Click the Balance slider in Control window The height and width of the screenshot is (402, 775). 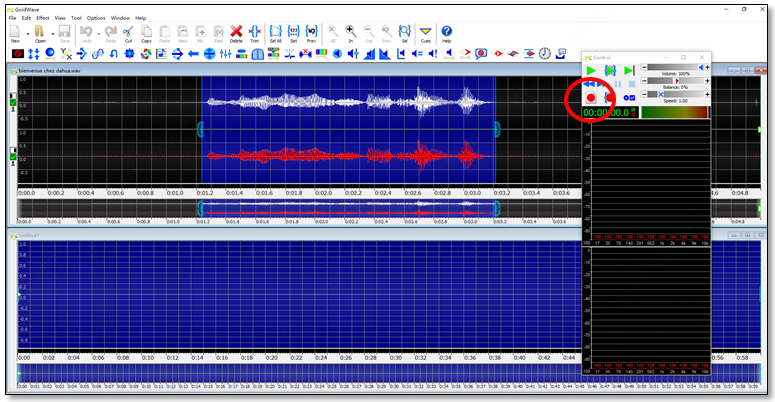[x=675, y=81]
